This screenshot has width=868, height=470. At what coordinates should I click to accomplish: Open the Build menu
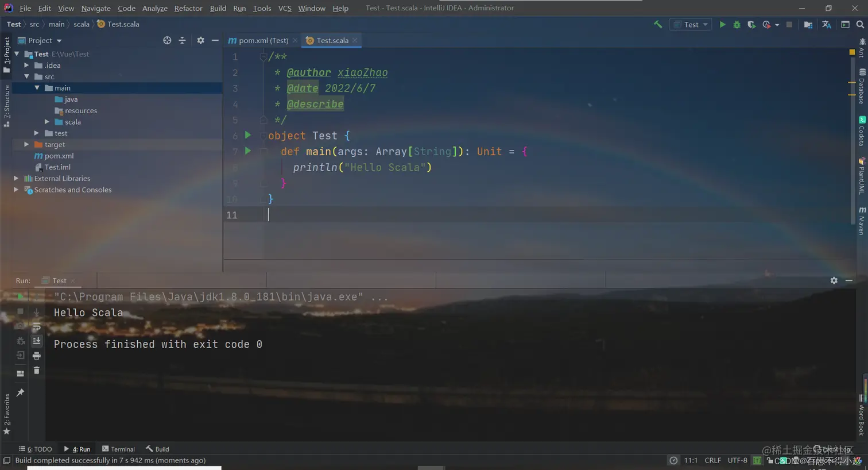pos(218,8)
